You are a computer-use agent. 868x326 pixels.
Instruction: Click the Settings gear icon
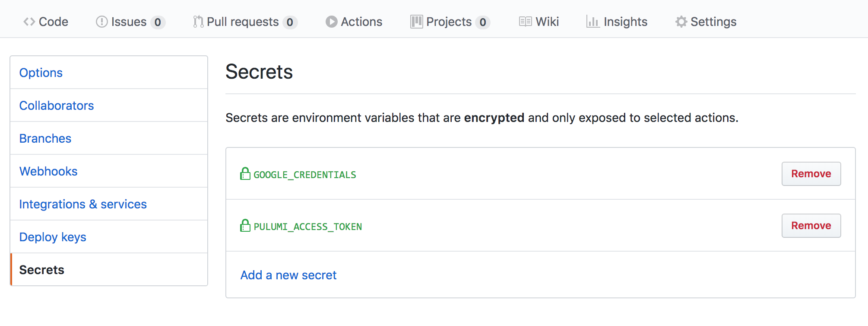click(681, 22)
